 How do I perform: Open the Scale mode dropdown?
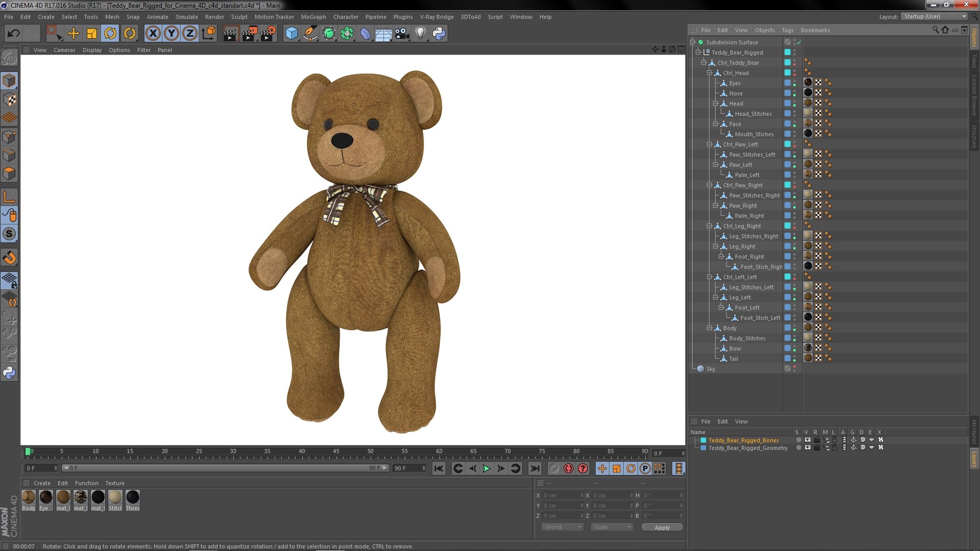[612, 527]
